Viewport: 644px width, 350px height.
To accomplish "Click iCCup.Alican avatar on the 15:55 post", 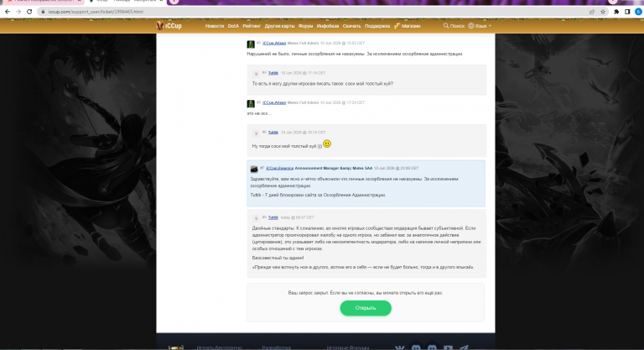I will point(251,44).
